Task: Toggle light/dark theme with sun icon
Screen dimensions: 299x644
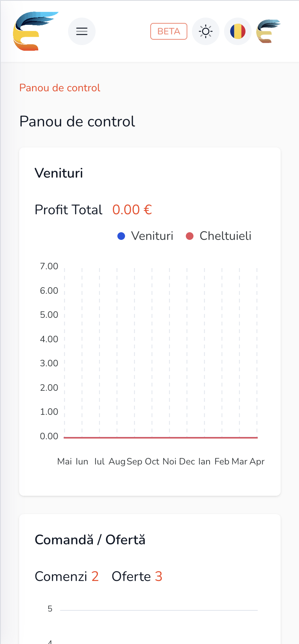Action: click(x=206, y=31)
